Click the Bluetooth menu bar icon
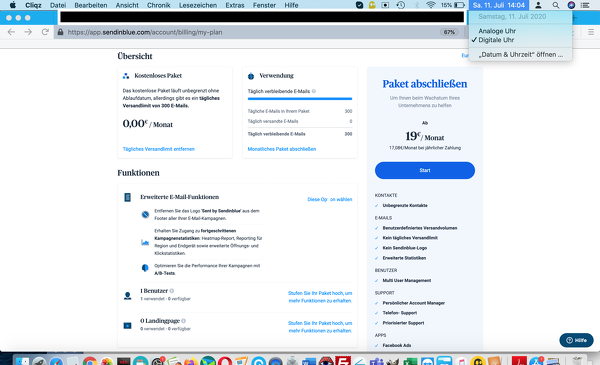600x365 pixels. [x=417, y=5]
